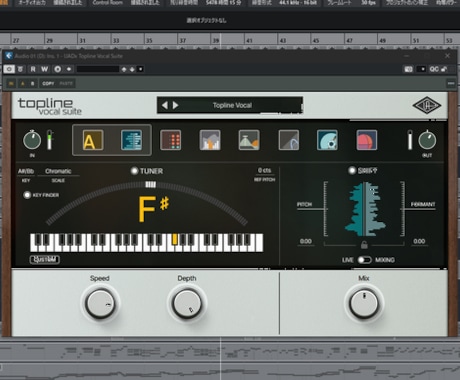460x380 pixels.
Task: Toggle the TUNER power button
Action: pyautogui.click(x=134, y=171)
